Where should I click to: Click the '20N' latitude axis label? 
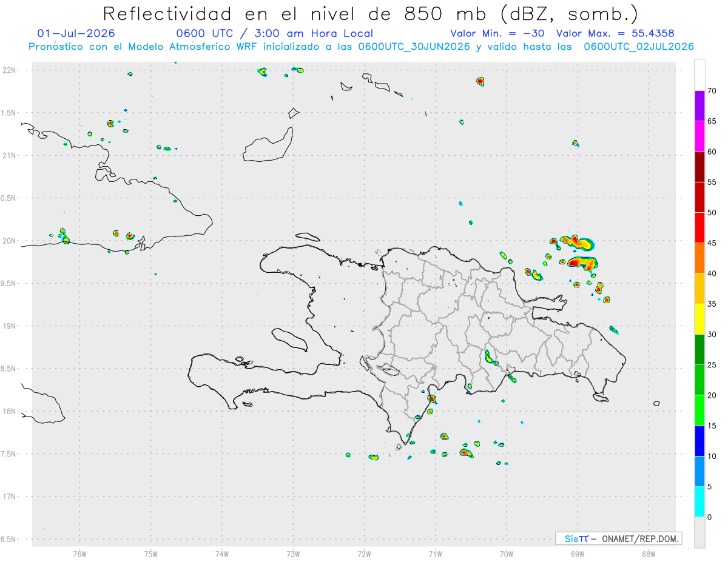tap(10, 241)
